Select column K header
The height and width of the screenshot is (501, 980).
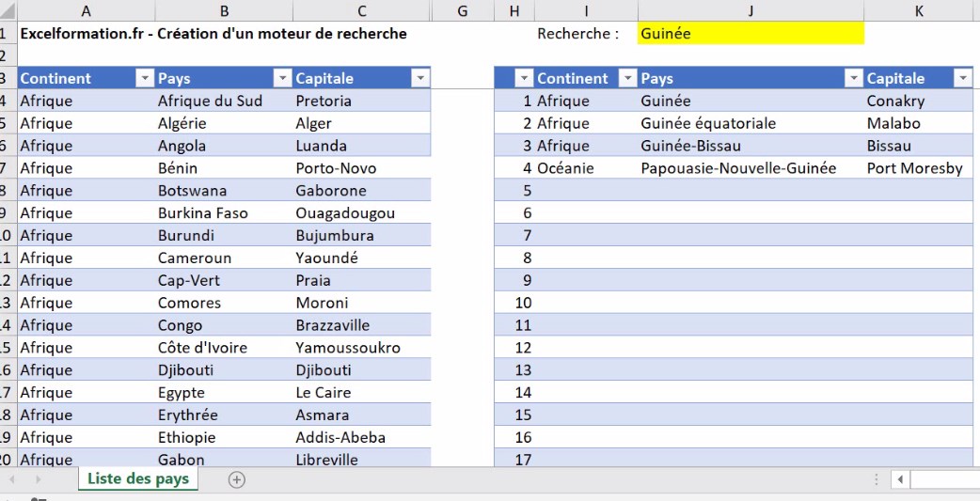pyautogui.click(x=919, y=10)
